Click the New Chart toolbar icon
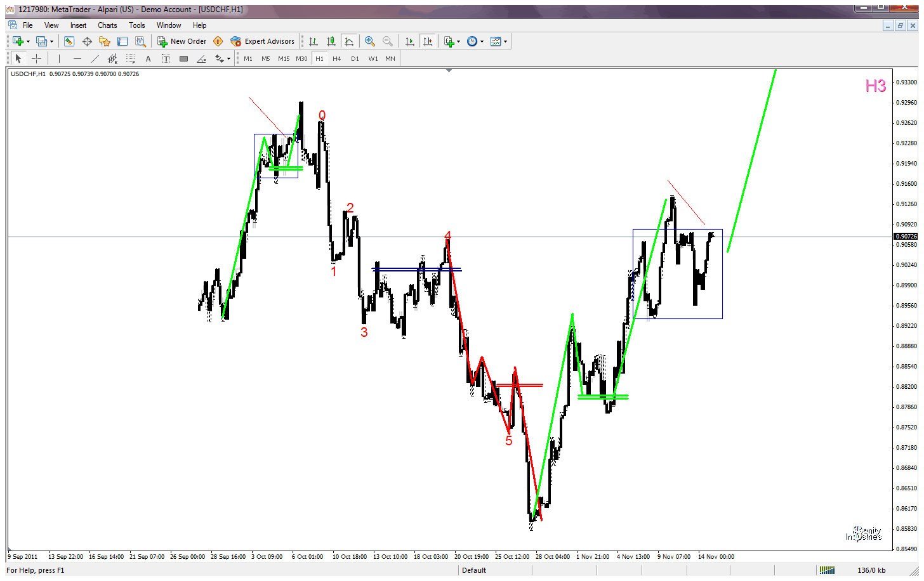The width and height of the screenshot is (924, 581). pos(18,41)
